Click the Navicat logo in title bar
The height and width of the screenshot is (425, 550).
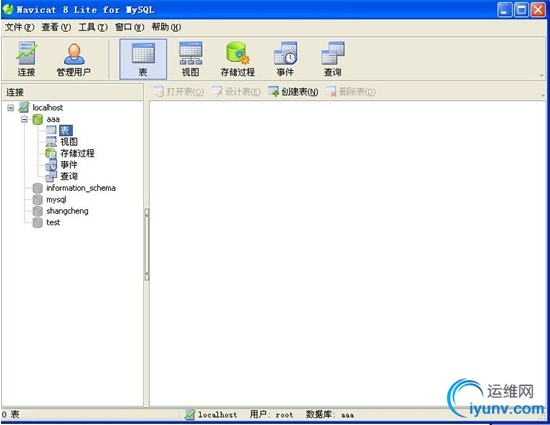[x=8, y=9]
